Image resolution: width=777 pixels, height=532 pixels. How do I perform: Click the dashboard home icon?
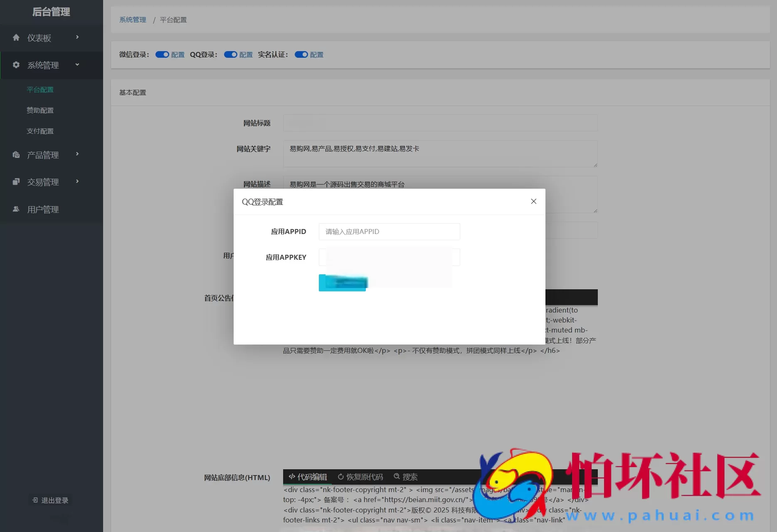[x=16, y=38]
